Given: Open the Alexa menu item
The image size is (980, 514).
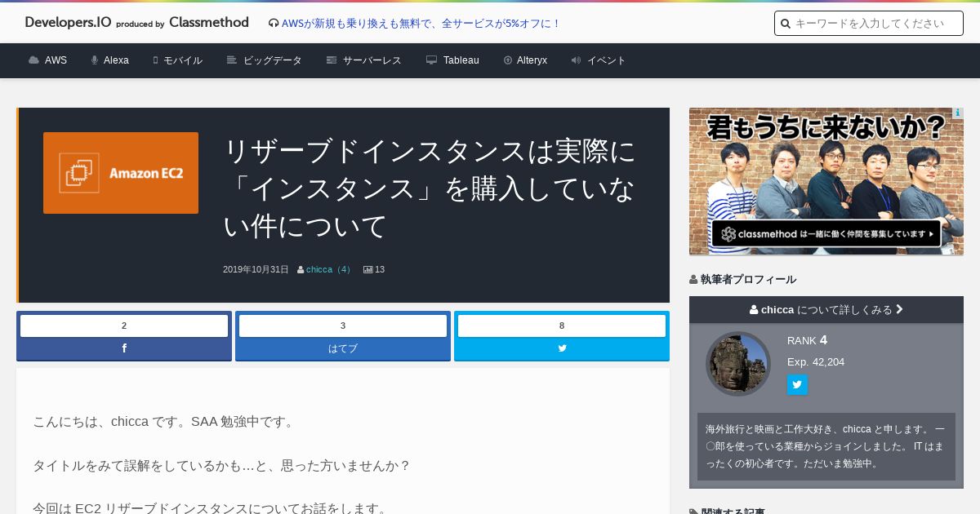Looking at the screenshot, I should 109,60.
